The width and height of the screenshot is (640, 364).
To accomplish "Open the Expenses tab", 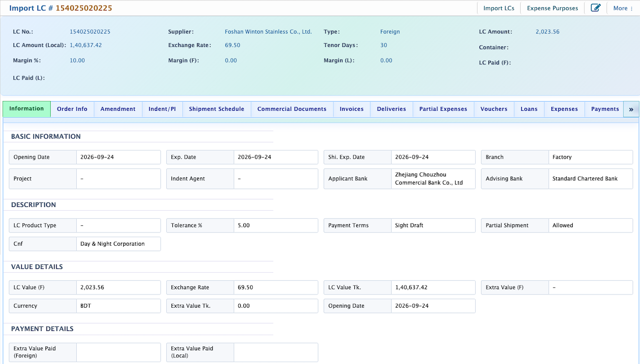I will 564,109.
